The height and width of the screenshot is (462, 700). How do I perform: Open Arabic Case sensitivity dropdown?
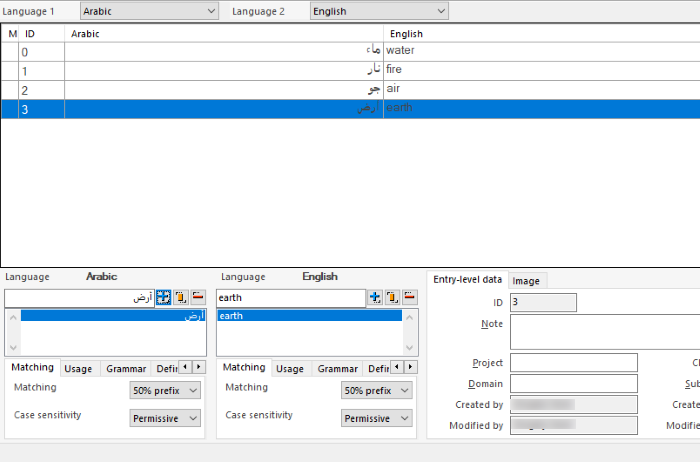coord(165,418)
